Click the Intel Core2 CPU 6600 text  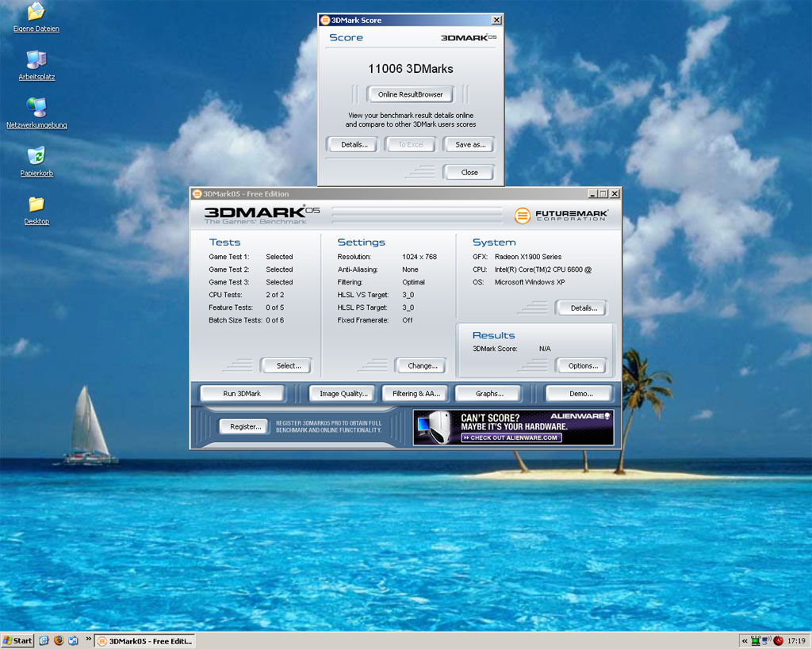[x=542, y=269]
